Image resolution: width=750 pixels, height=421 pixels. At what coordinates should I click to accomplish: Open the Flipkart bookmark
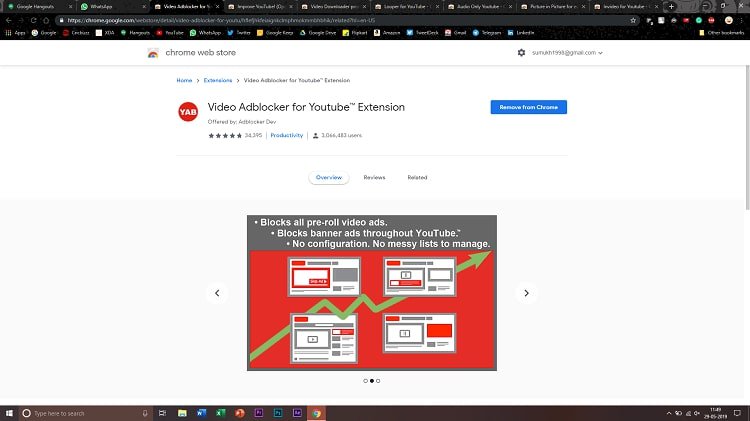pos(355,33)
